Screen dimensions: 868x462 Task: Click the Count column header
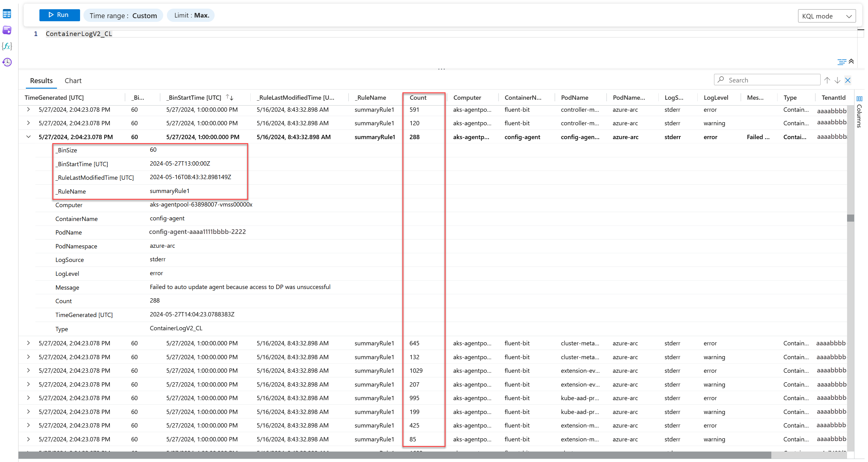418,98
